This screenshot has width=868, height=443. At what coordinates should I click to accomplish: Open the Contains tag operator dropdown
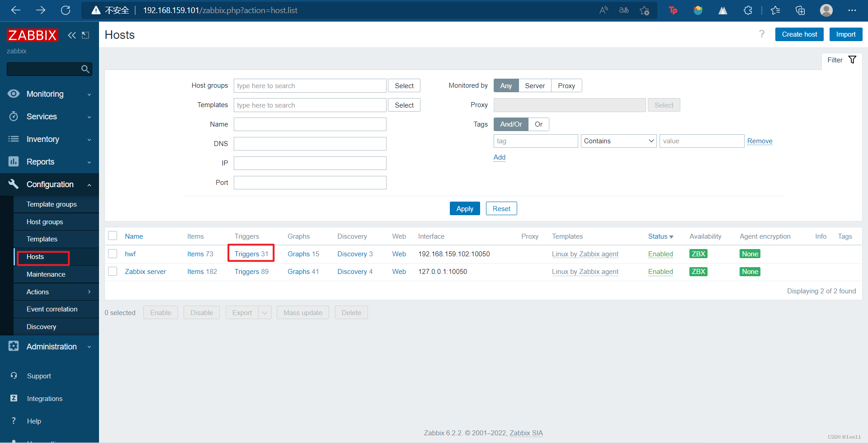(x=618, y=141)
